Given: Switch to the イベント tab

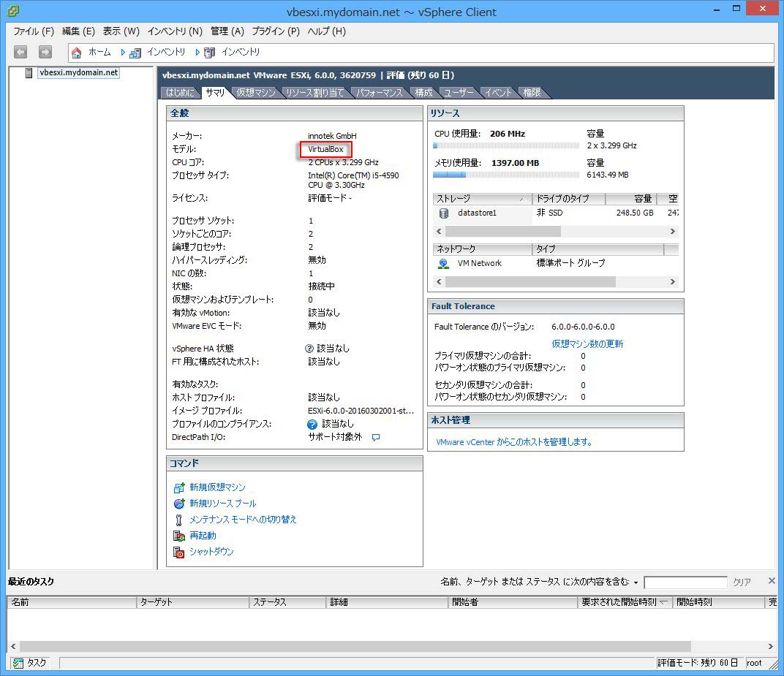Looking at the screenshot, I should click(498, 92).
